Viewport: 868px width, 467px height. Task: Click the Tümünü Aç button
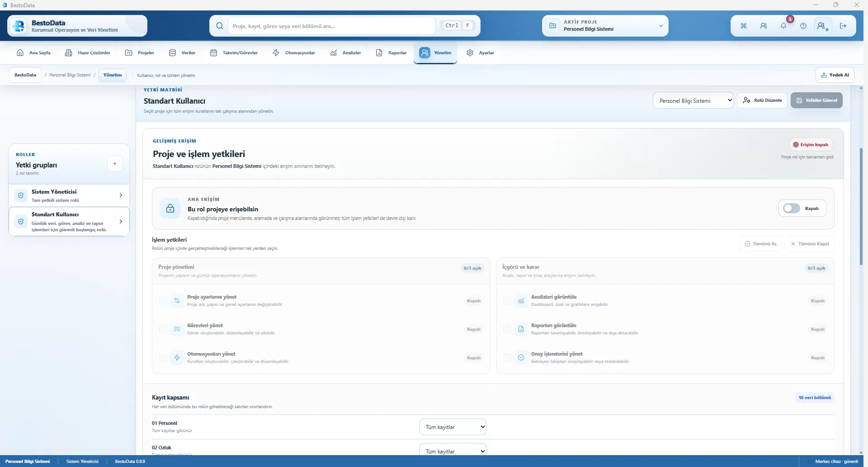pyautogui.click(x=761, y=243)
